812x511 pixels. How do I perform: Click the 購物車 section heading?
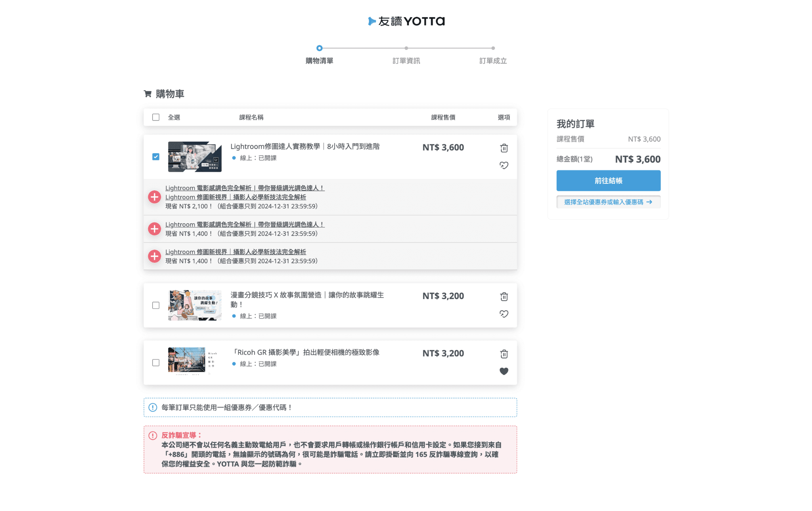click(x=170, y=94)
